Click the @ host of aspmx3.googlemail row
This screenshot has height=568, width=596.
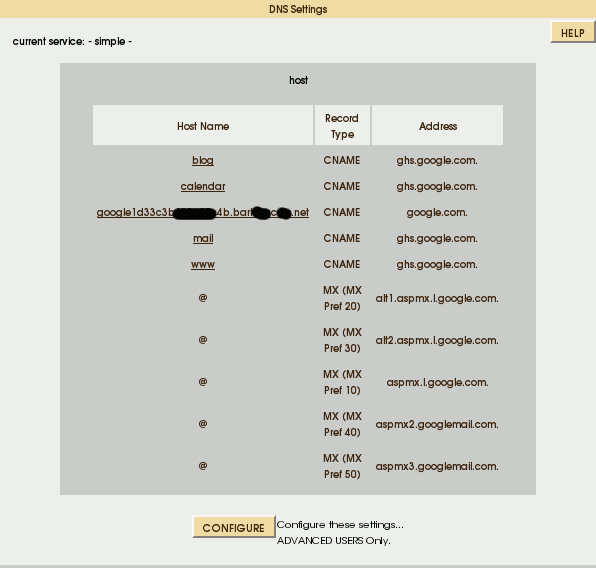tap(203, 466)
